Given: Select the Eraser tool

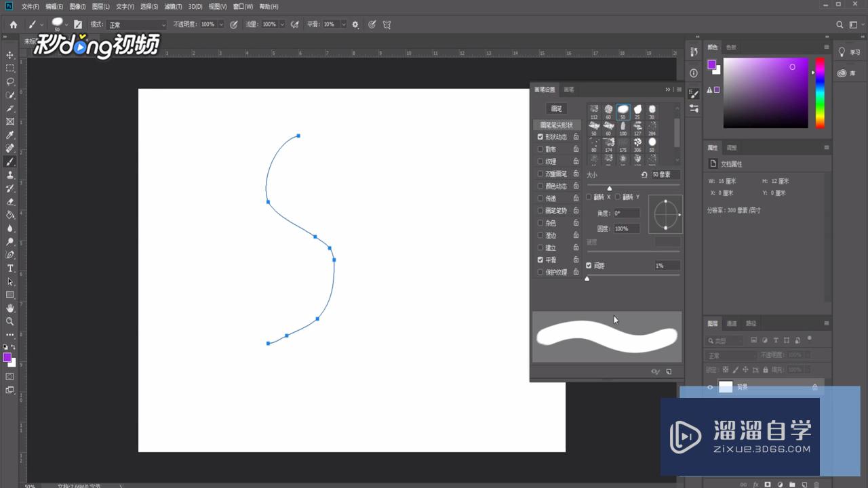Looking at the screenshot, I should (10, 201).
